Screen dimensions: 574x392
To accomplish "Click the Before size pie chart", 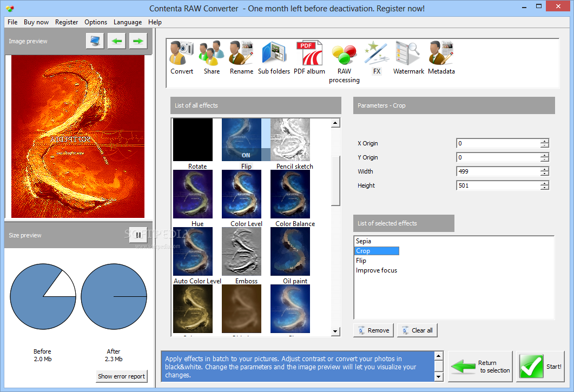I will 43,296.
